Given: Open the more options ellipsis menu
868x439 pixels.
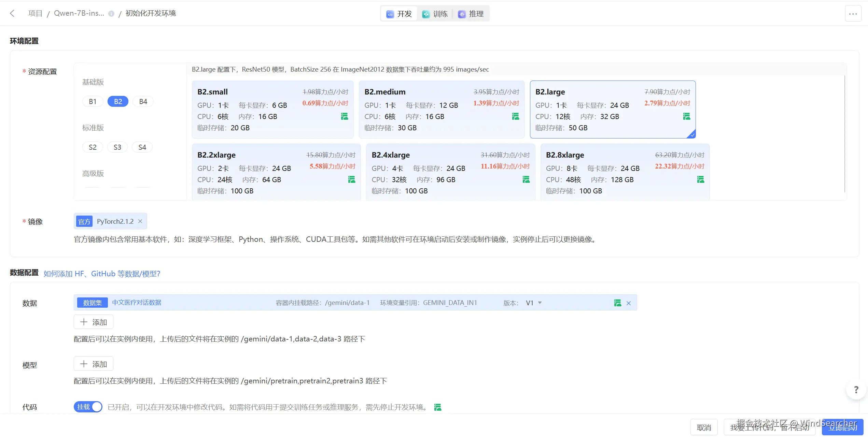Looking at the screenshot, I should 853,13.
